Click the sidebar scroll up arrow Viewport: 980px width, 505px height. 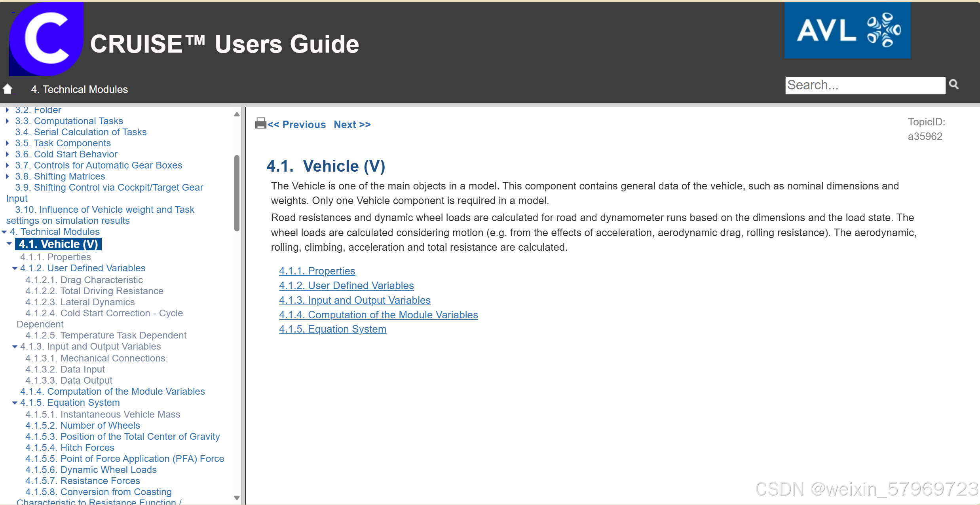pyautogui.click(x=237, y=115)
